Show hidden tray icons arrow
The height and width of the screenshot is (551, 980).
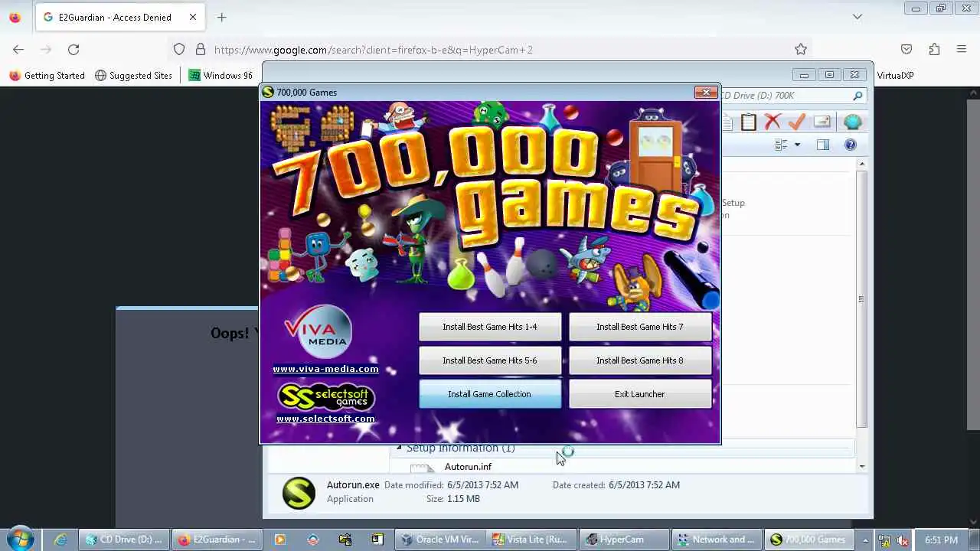click(x=865, y=540)
